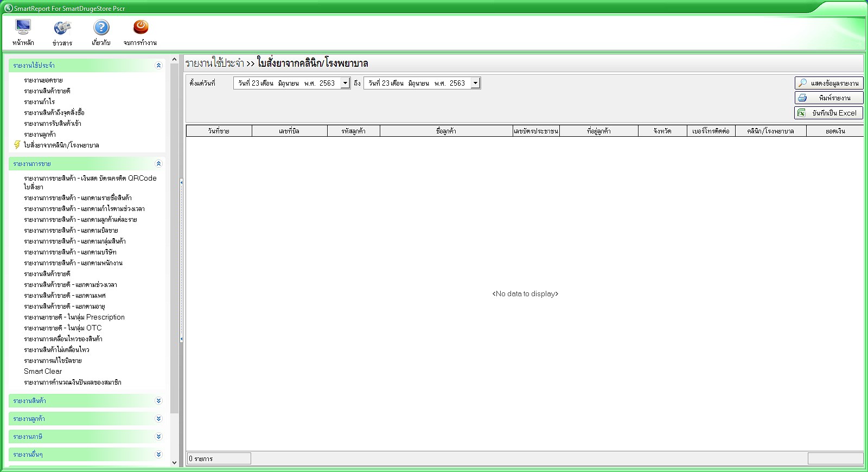
Task: Select รายงานยอดขาย in the sidebar
Action: click(x=43, y=80)
